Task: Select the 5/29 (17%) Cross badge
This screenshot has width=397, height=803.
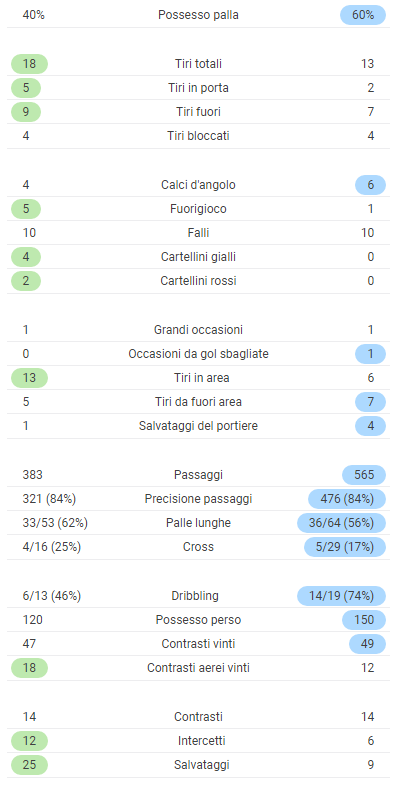Action: coord(345,547)
